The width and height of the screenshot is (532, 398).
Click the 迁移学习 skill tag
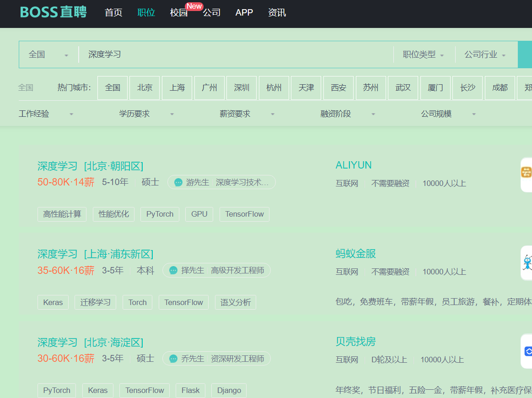pyautogui.click(x=95, y=302)
